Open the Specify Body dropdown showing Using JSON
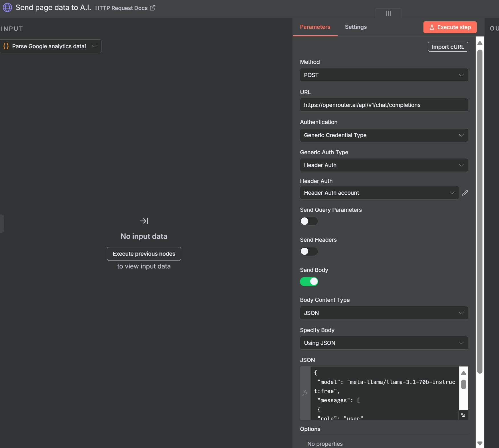Image resolution: width=499 pixels, height=448 pixels. click(384, 343)
